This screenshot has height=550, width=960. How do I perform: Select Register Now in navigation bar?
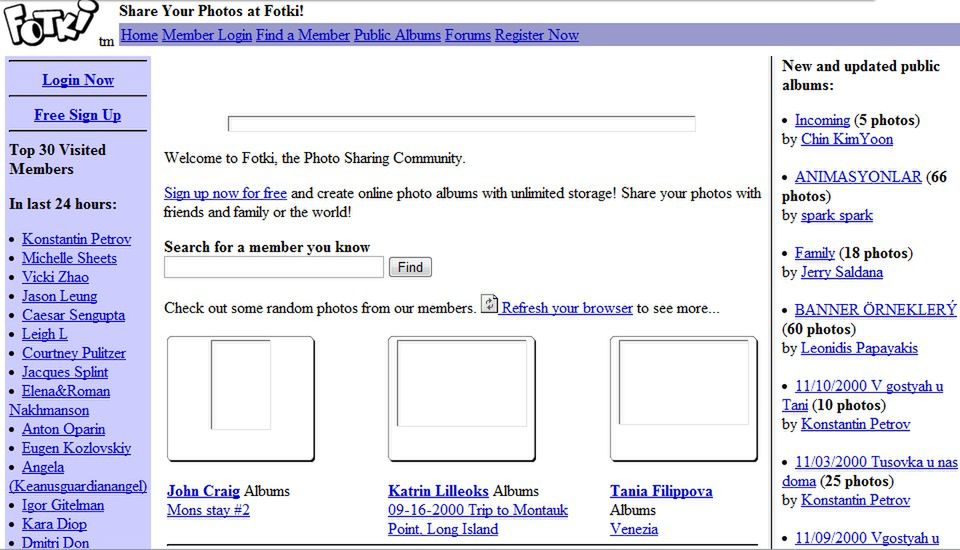click(537, 35)
